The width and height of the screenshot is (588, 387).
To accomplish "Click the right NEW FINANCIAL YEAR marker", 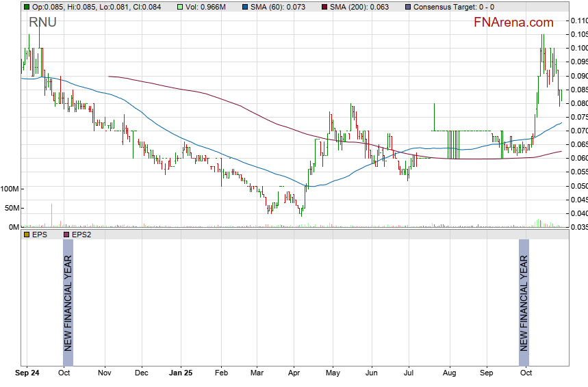I will click(524, 303).
